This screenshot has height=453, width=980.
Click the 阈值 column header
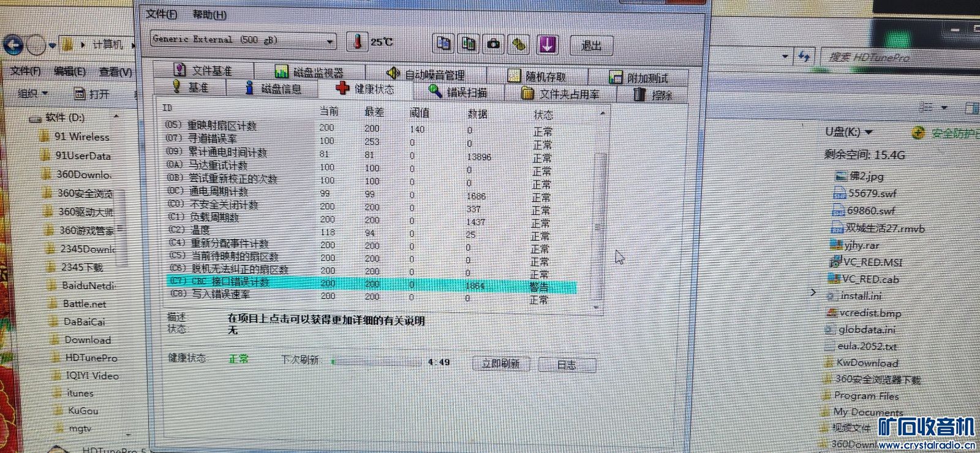pos(420,113)
